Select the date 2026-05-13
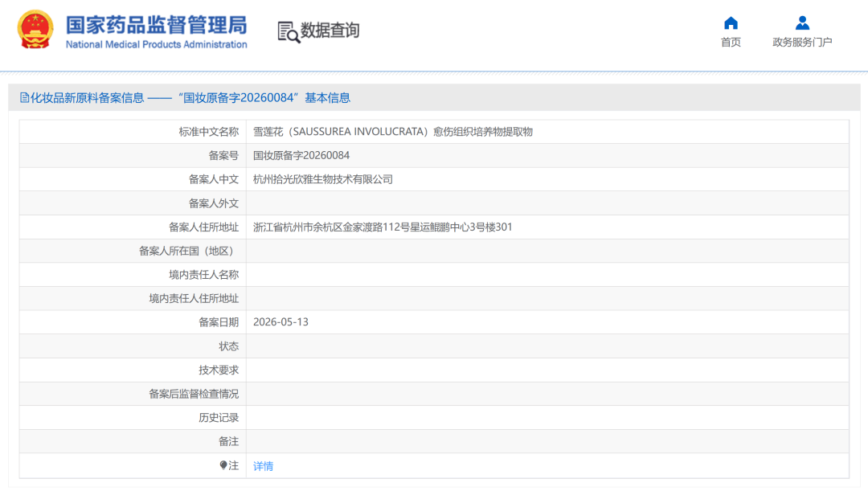868x495 pixels. tap(280, 322)
